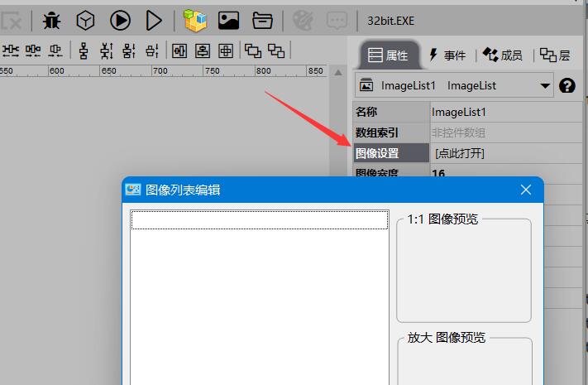The height and width of the screenshot is (385, 588).
Task: Click the bug debug icon
Action: click(52, 21)
